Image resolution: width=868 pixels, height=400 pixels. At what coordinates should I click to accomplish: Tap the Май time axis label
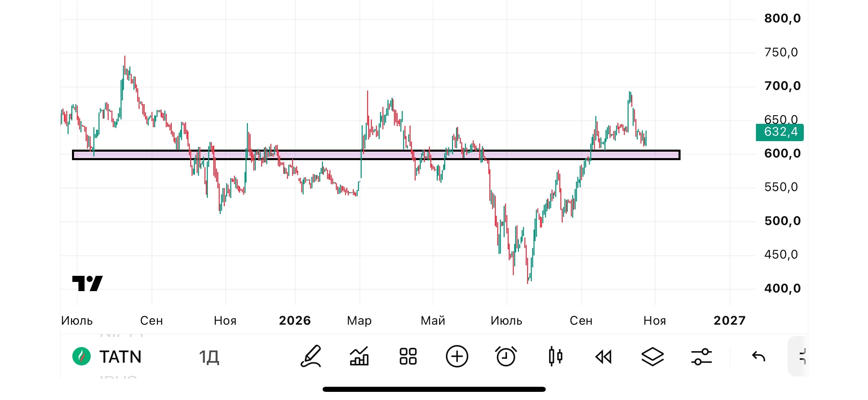[433, 321]
